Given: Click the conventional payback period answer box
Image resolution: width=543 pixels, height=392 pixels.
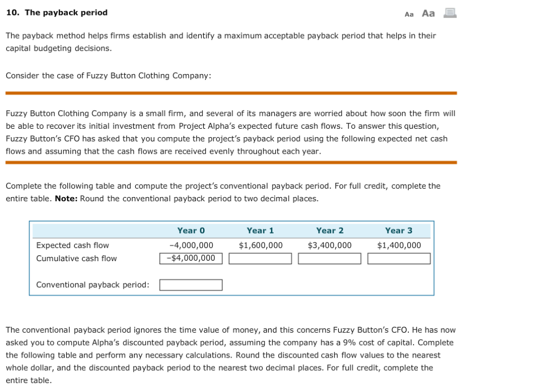Looking at the screenshot, I should click(190, 285).
